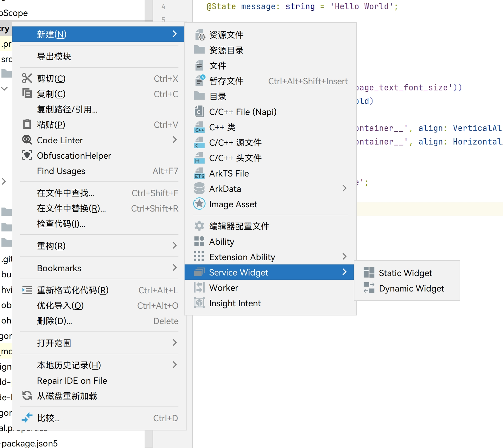503x448 pixels.
Task: Click the ObfuscationHelper shield icon
Action: pyautogui.click(x=27, y=155)
